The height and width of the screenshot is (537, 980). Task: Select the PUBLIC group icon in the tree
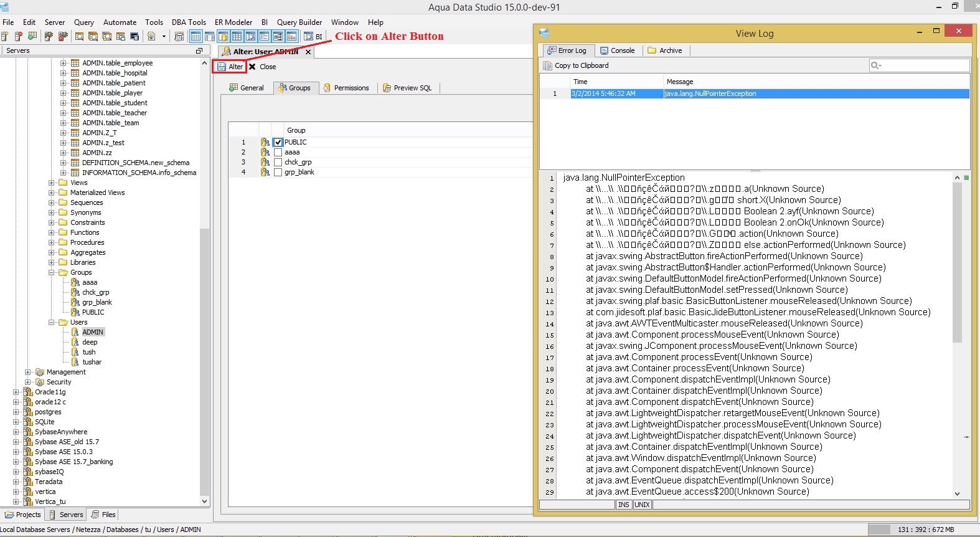point(75,312)
